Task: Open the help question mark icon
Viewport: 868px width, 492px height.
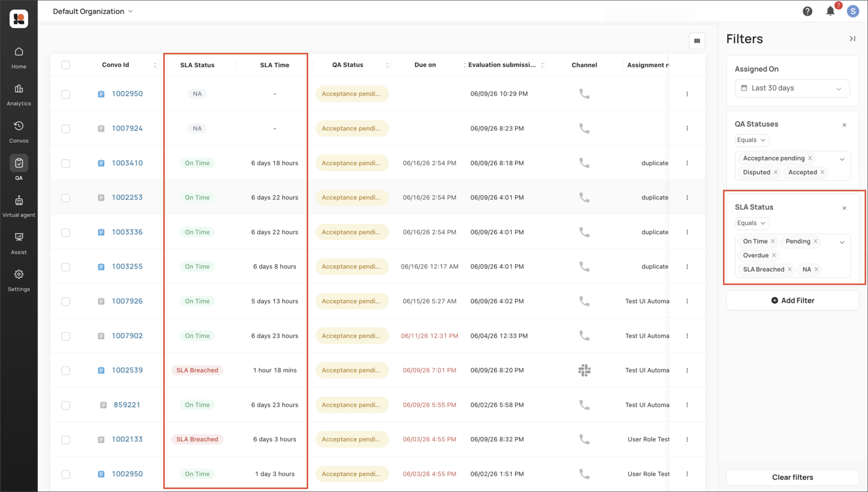Action: (x=807, y=12)
